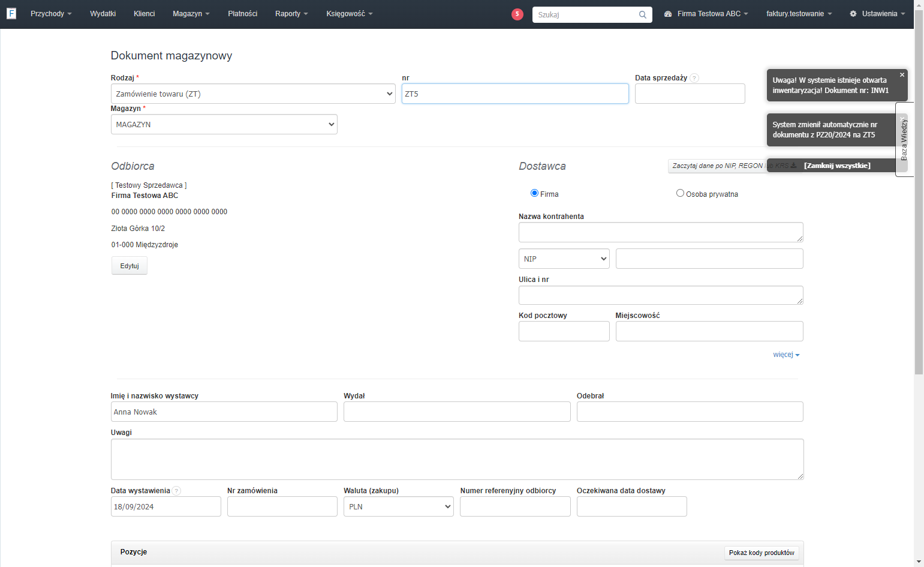The width and height of the screenshot is (924, 567).
Task: Select the Firma radio button
Action: (534, 193)
